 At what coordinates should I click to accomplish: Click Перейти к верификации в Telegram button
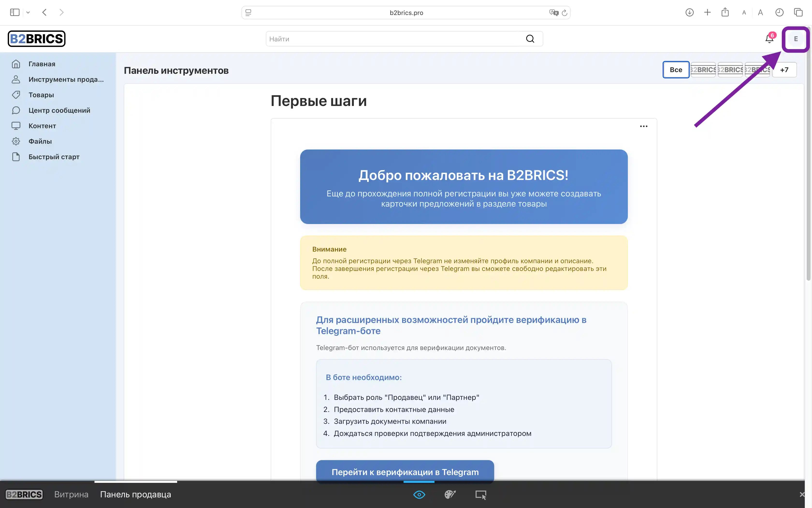coord(405,471)
